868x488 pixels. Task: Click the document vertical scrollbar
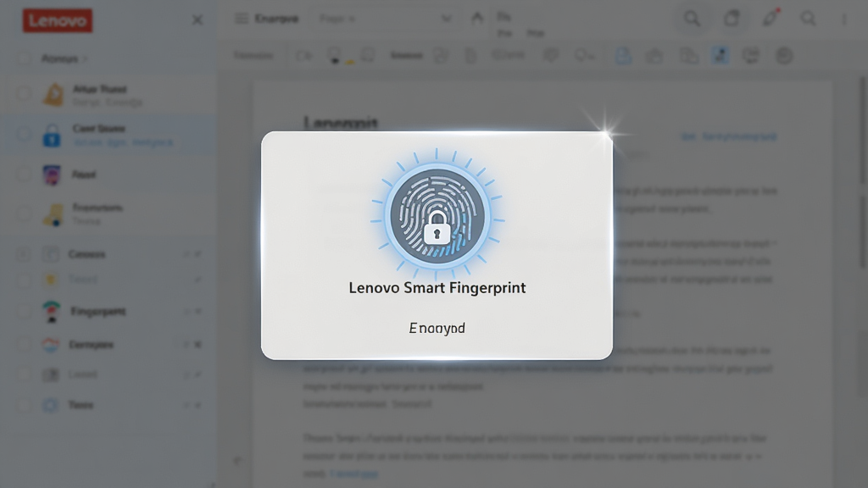[x=862, y=130]
